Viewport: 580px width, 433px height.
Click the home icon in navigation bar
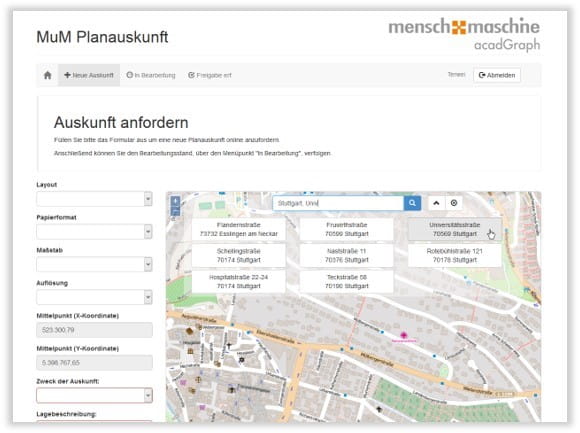pos(47,75)
